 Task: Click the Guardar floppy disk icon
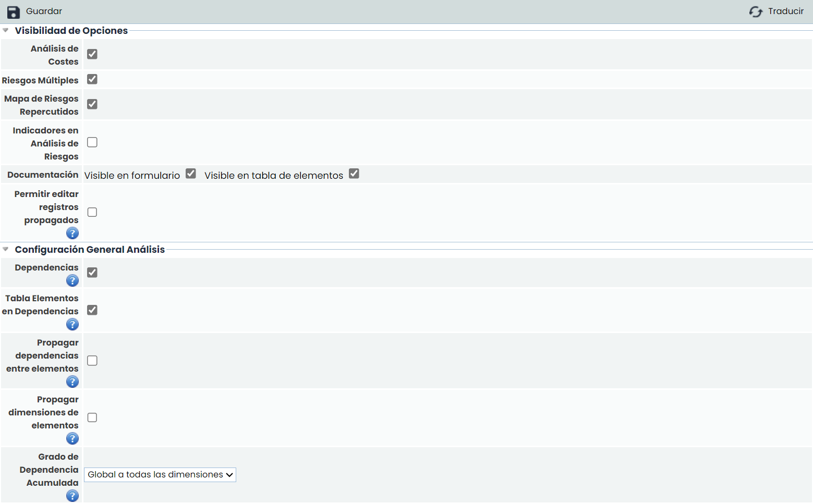[14, 12]
